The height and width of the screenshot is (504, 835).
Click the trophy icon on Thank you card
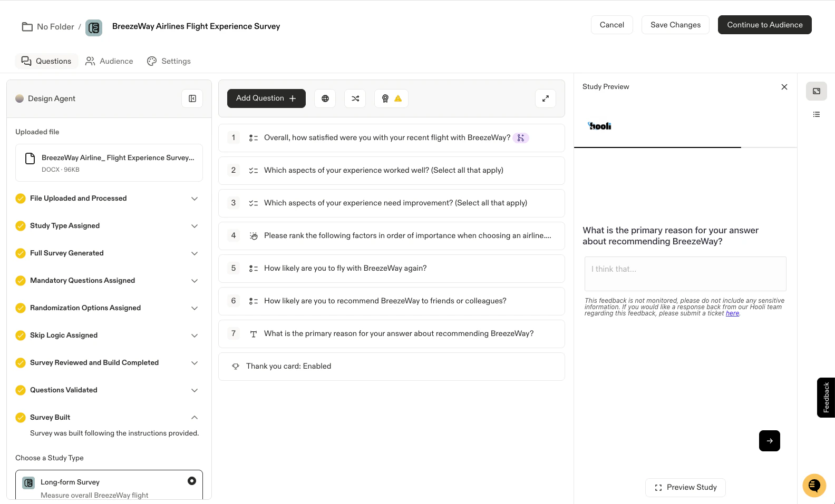[x=236, y=367]
